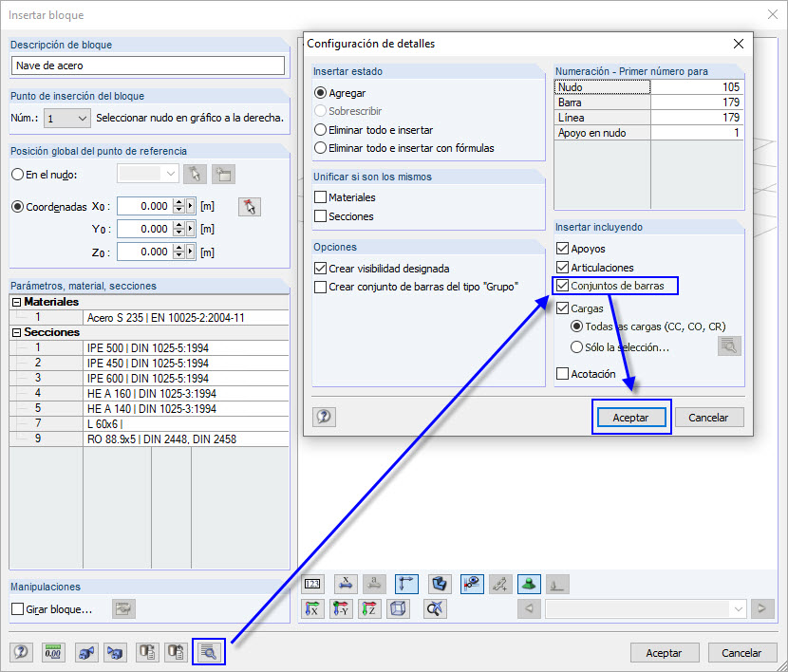Select Todas las cargas (CC, CO, CR)
Screen dimensions: 788x672
577,327
